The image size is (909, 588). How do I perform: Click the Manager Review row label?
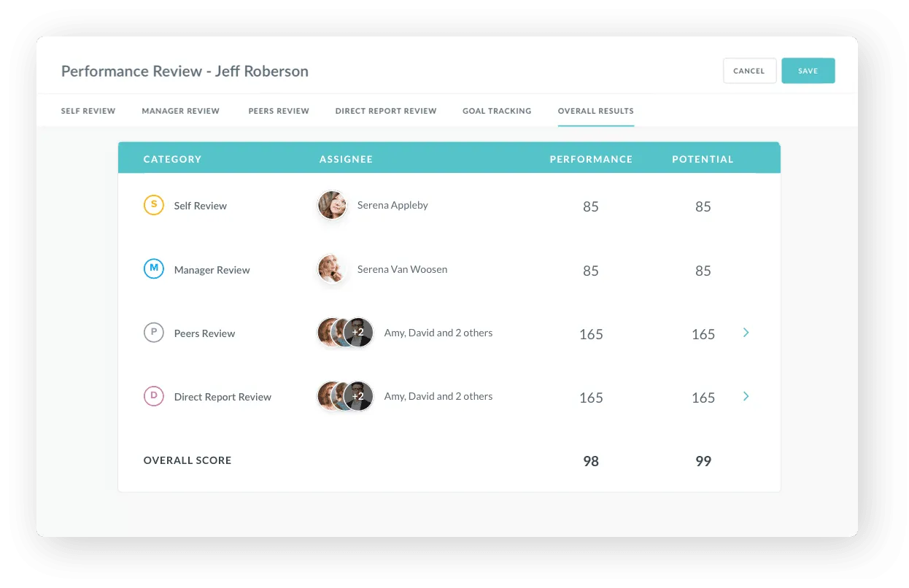[x=212, y=270]
